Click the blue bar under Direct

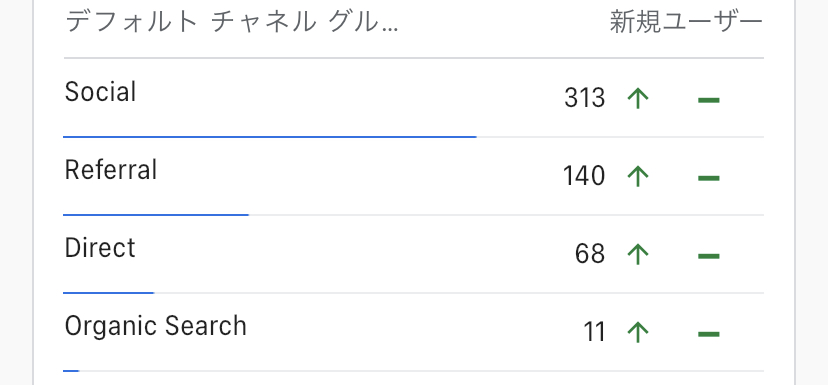[x=108, y=293]
